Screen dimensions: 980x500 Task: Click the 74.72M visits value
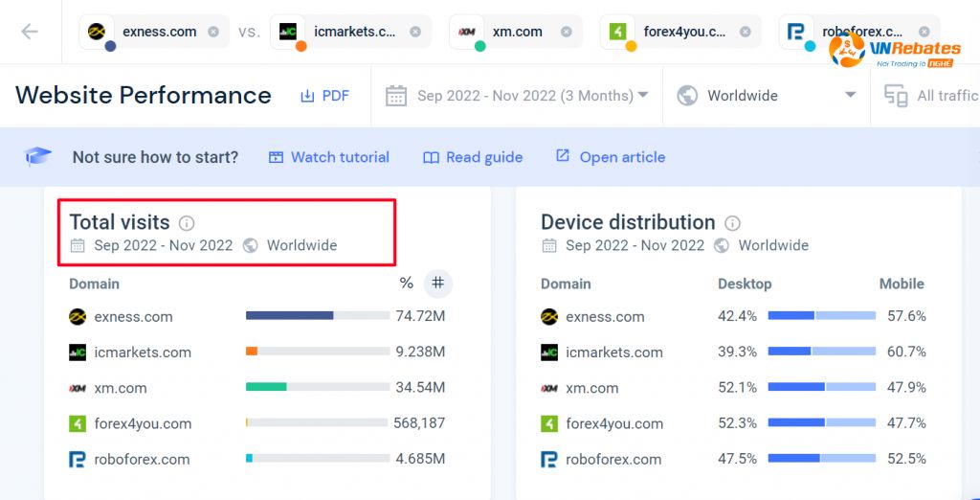pos(420,316)
